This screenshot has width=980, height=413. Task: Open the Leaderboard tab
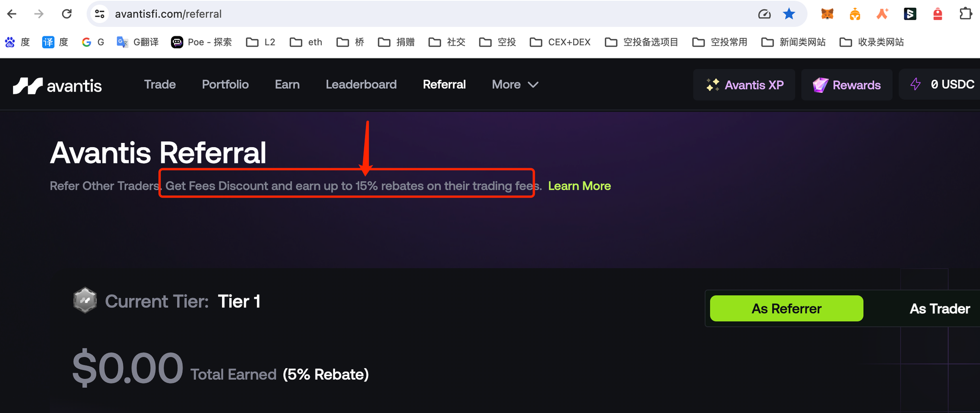(x=361, y=85)
